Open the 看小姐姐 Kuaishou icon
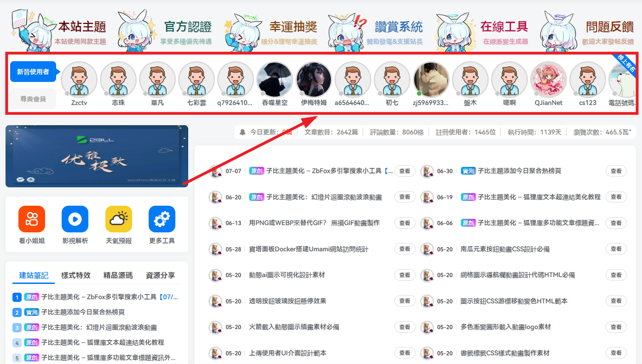The height and width of the screenshot is (364, 642). point(32,219)
